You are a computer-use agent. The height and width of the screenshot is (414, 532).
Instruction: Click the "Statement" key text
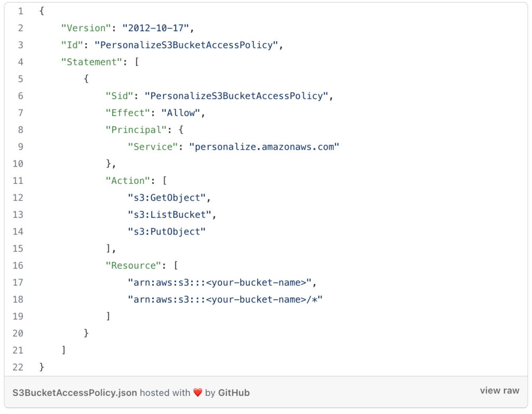(x=89, y=62)
